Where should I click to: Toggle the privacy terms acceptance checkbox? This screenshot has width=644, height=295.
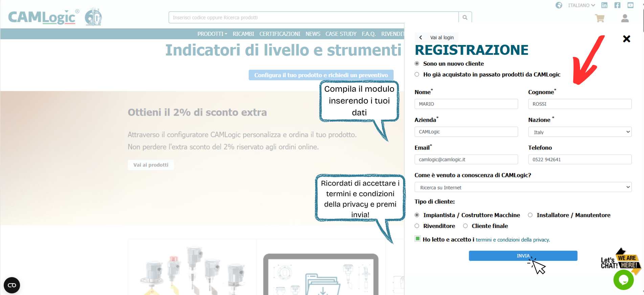pos(418,239)
